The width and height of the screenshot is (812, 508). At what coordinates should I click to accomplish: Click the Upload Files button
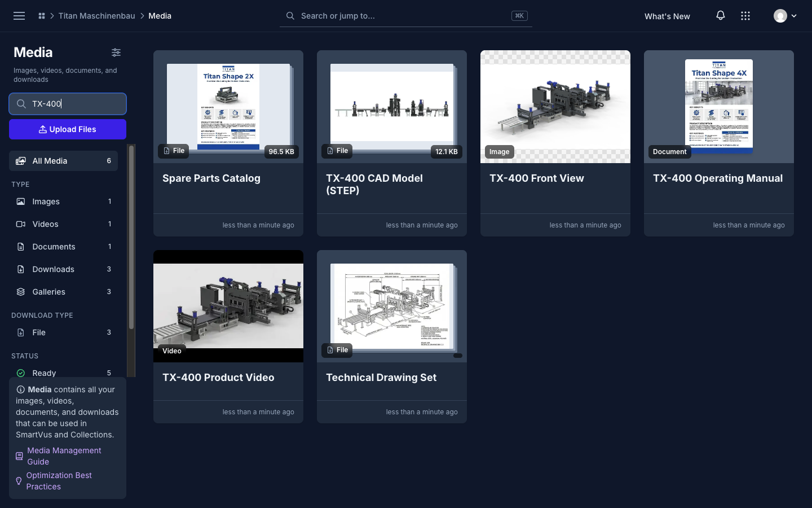68,129
